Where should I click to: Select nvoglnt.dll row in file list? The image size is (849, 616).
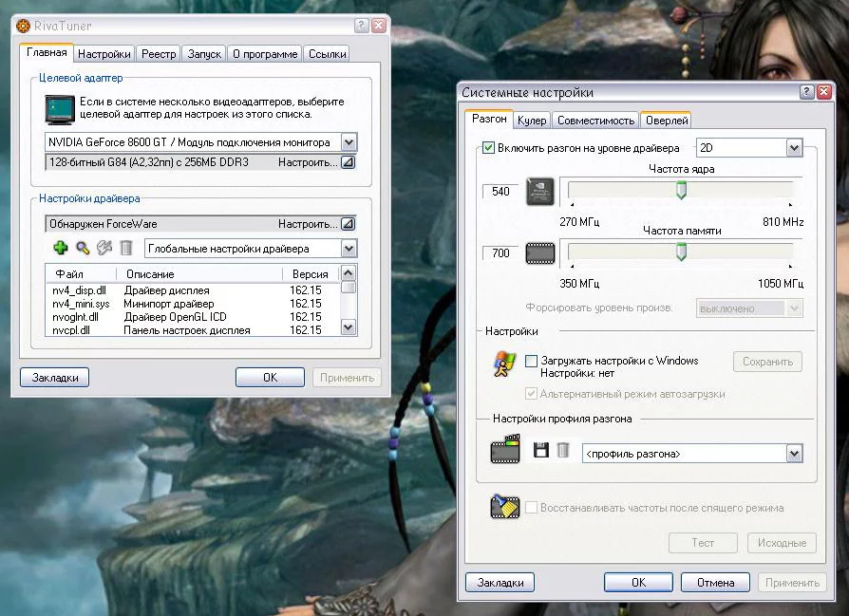click(193, 317)
